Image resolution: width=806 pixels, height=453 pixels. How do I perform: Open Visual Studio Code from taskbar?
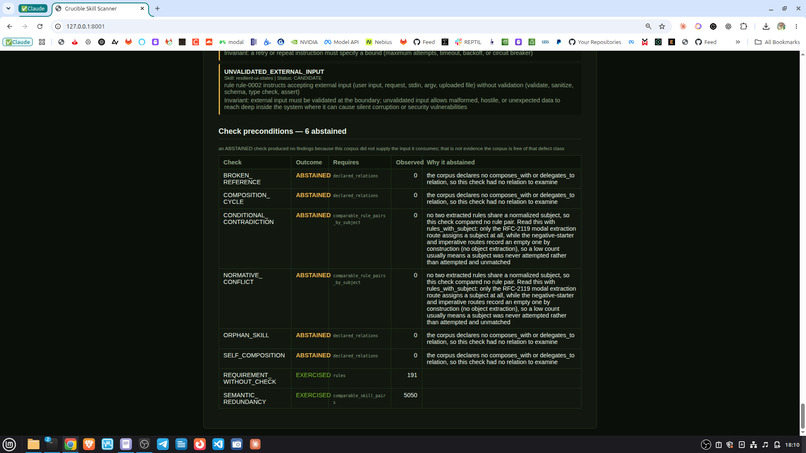218,444
